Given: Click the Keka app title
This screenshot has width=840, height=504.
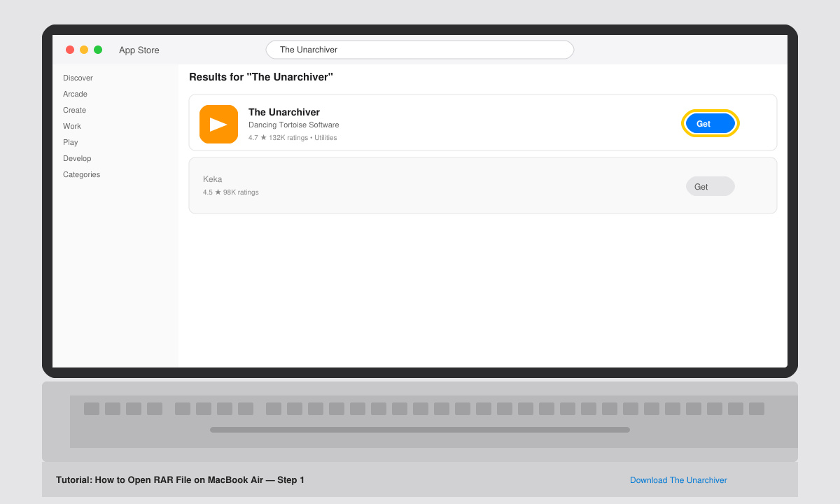Looking at the screenshot, I should click(x=212, y=179).
